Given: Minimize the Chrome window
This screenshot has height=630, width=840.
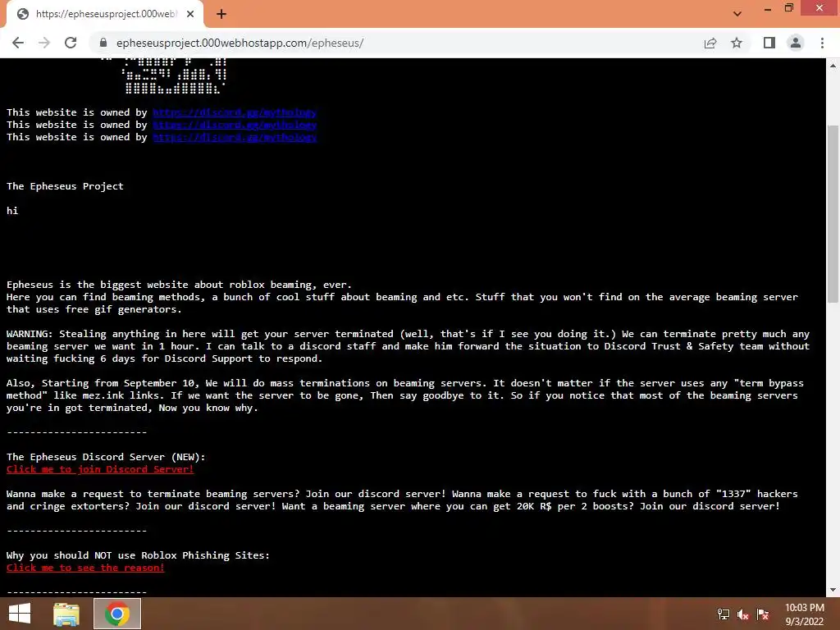Looking at the screenshot, I should click(x=768, y=8).
